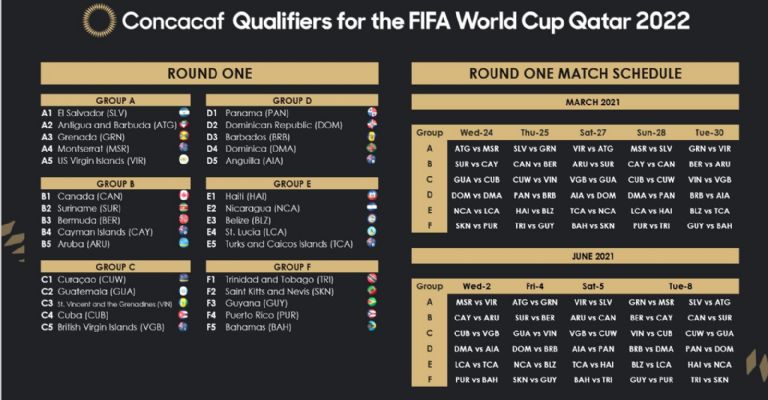This screenshot has width=768, height=400.
Task: Click the Canada flag icon
Action: click(x=184, y=195)
